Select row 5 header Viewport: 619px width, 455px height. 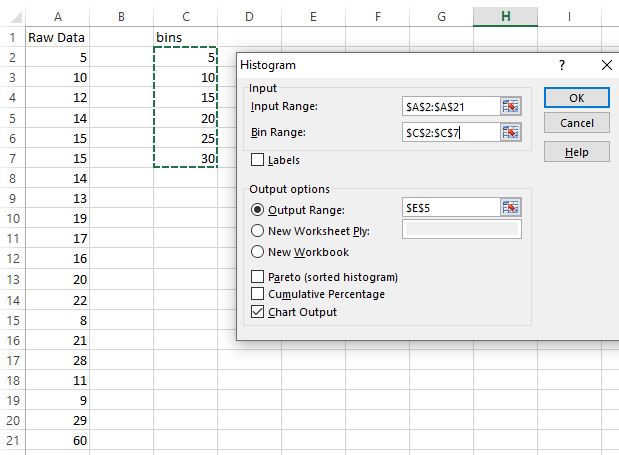click(13, 118)
